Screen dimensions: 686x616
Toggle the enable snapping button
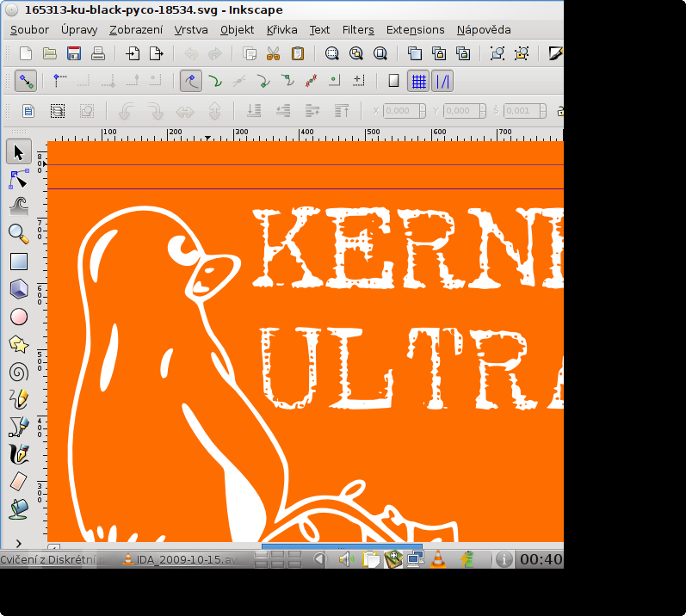click(x=26, y=82)
